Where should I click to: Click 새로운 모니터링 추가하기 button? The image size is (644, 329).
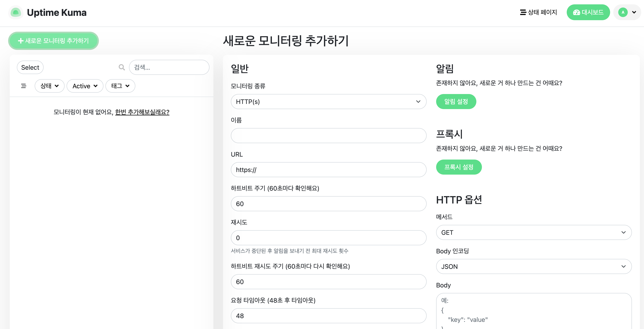click(x=54, y=41)
